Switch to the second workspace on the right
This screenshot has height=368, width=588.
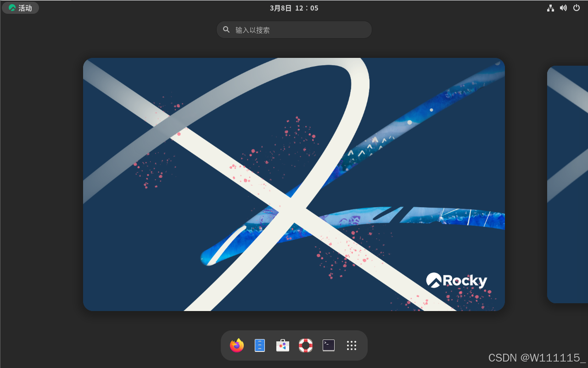[567, 184]
